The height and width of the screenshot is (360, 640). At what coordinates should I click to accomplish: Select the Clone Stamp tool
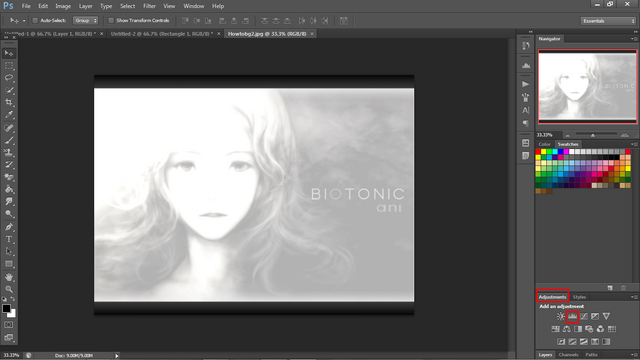click(9, 153)
